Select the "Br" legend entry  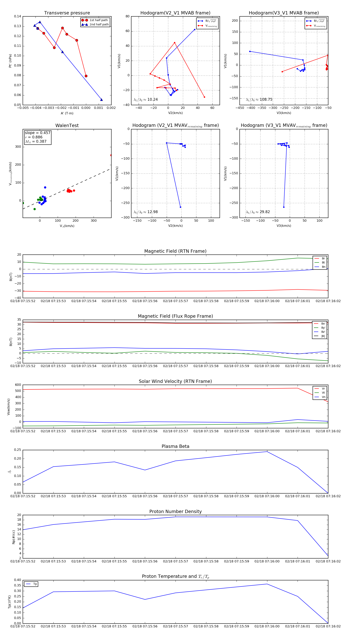click(x=320, y=259)
